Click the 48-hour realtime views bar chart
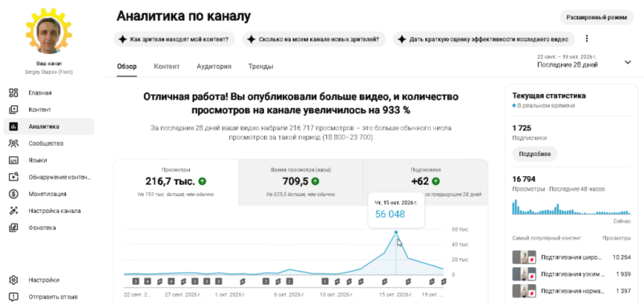Screen dimensions: 644x304 coord(572,207)
